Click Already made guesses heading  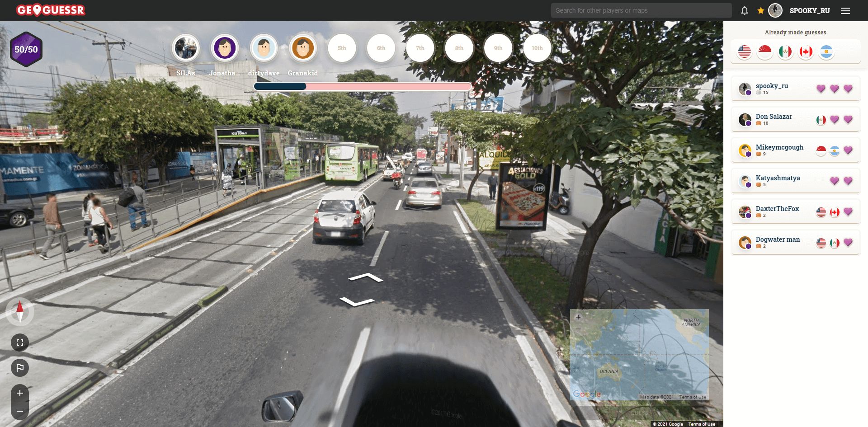[795, 32]
